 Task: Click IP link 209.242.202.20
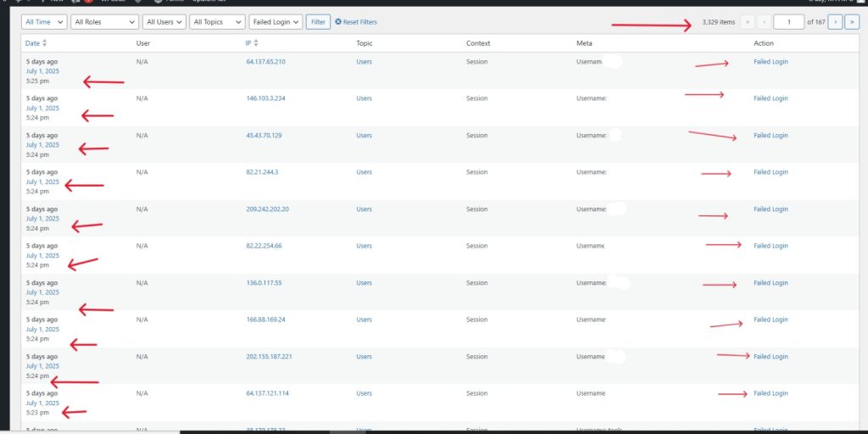click(267, 209)
